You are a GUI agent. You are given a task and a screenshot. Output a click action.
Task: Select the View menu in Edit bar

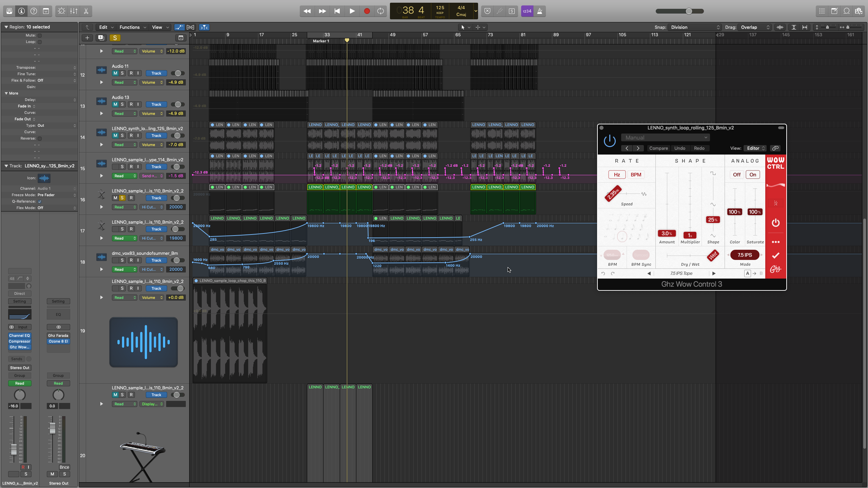point(157,27)
